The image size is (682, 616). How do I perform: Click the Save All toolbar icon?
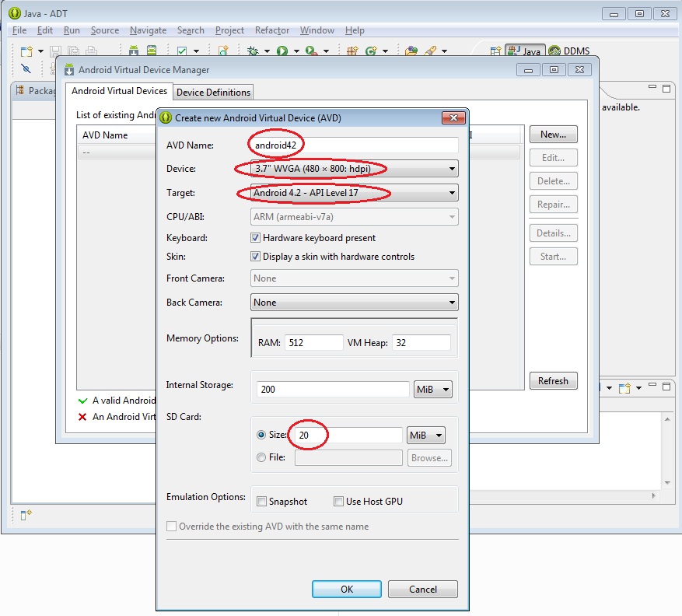(x=74, y=51)
